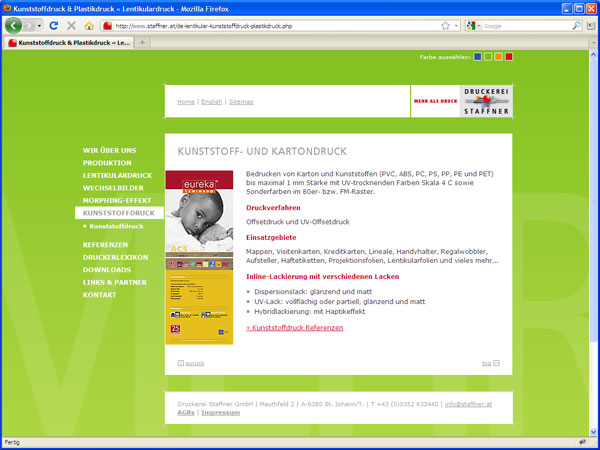The height and width of the screenshot is (450, 600).
Task: Open the Sitemap link
Action: (x=241, y=102)
